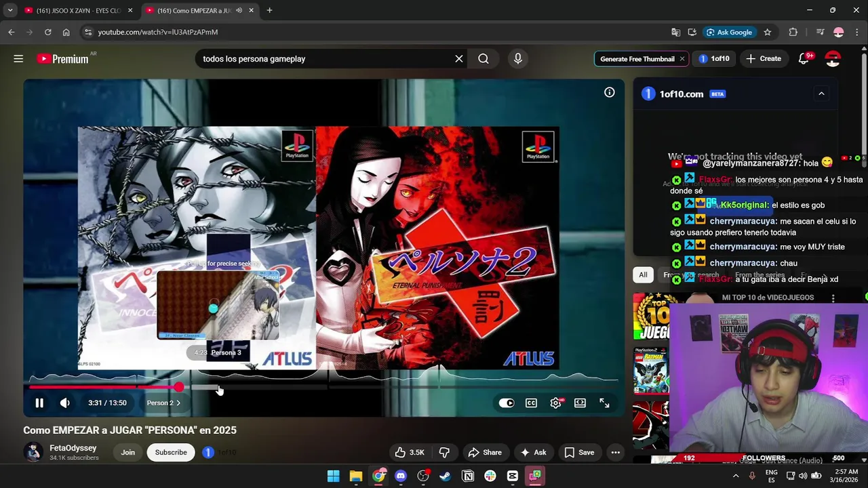The height and width of the screenshot is (488, 868).
Task: Select the All filter chip
Action: 643,274
